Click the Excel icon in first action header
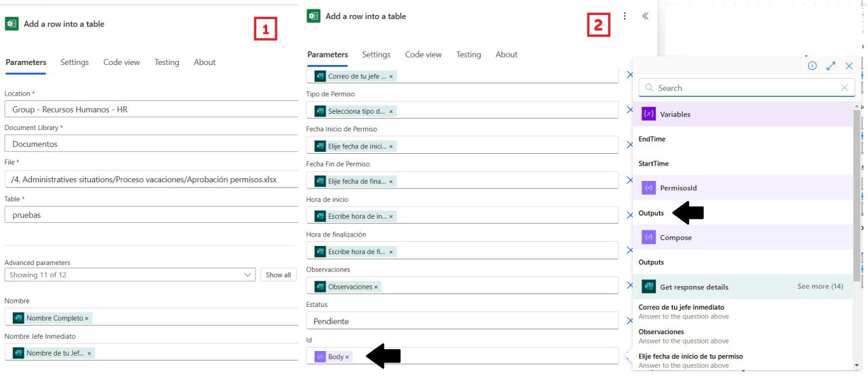This screenshot has width=868, height=391. [x=12, y=23]
